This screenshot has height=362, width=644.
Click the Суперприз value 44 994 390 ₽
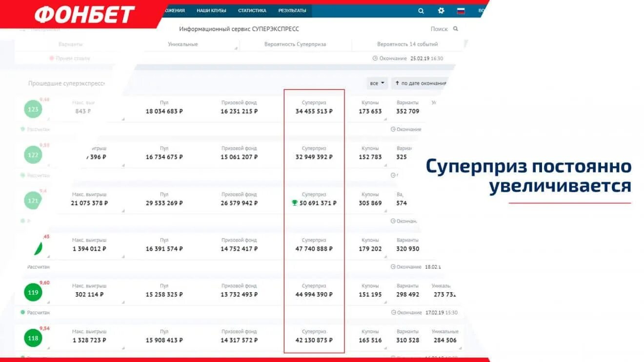click(314, 294)
